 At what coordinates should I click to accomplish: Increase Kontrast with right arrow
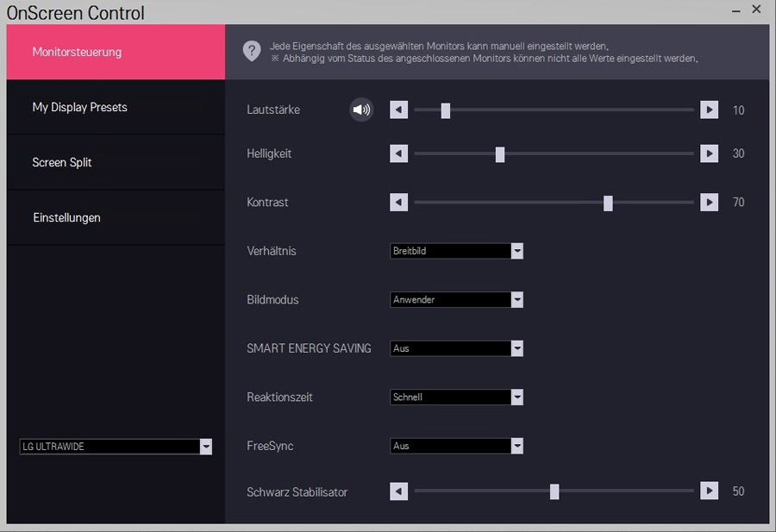709,202
